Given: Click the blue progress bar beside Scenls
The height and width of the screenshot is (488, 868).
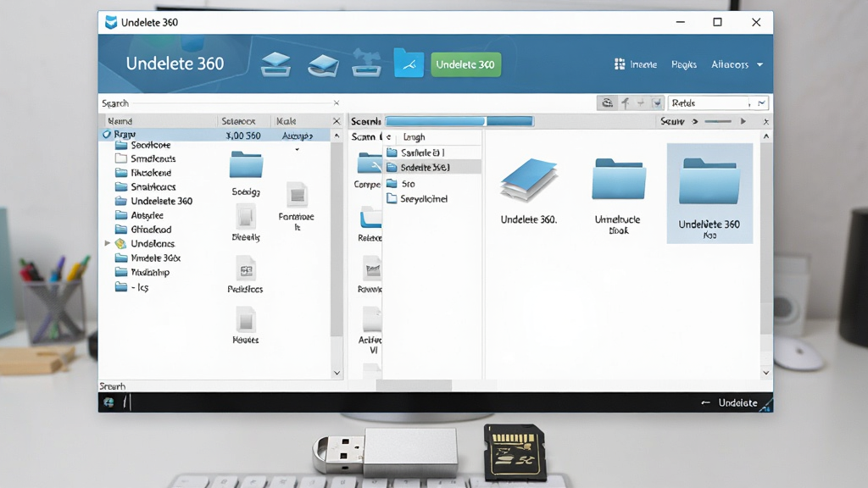Looking at the screenshot, I should pos(459,121).
